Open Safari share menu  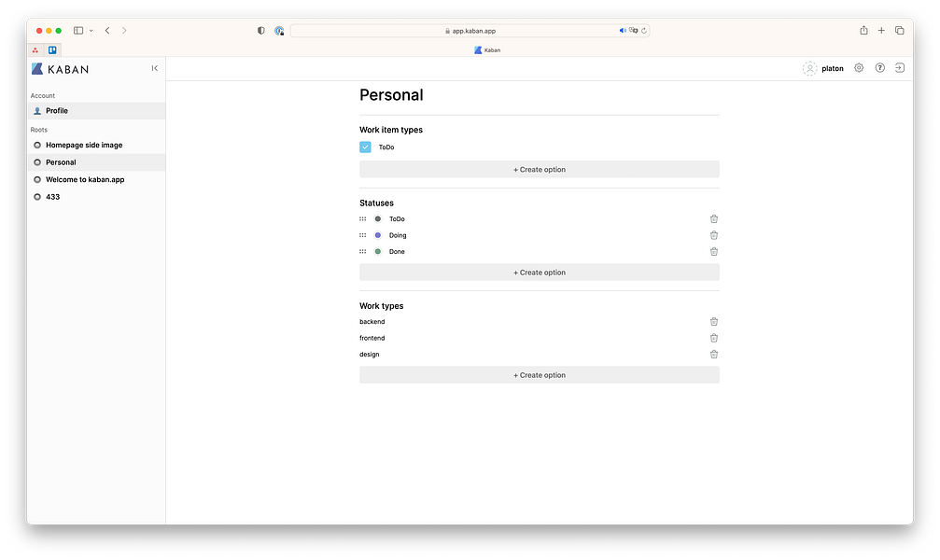863,31
